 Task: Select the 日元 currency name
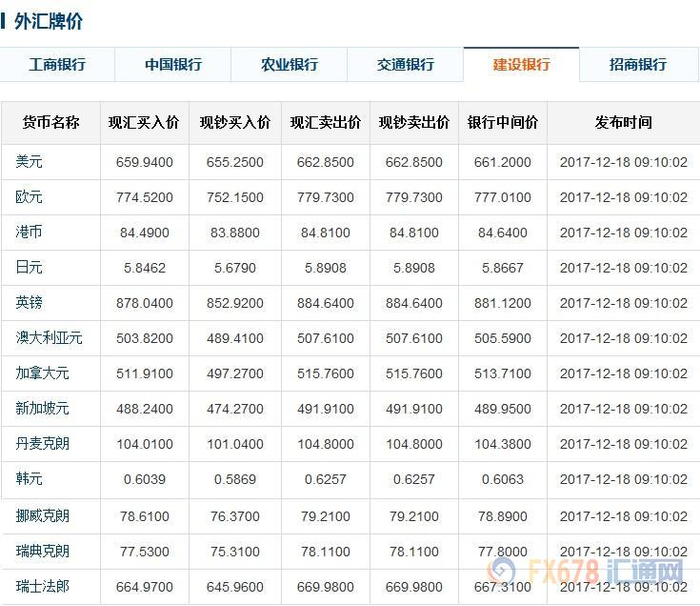[x=29, y=267]
